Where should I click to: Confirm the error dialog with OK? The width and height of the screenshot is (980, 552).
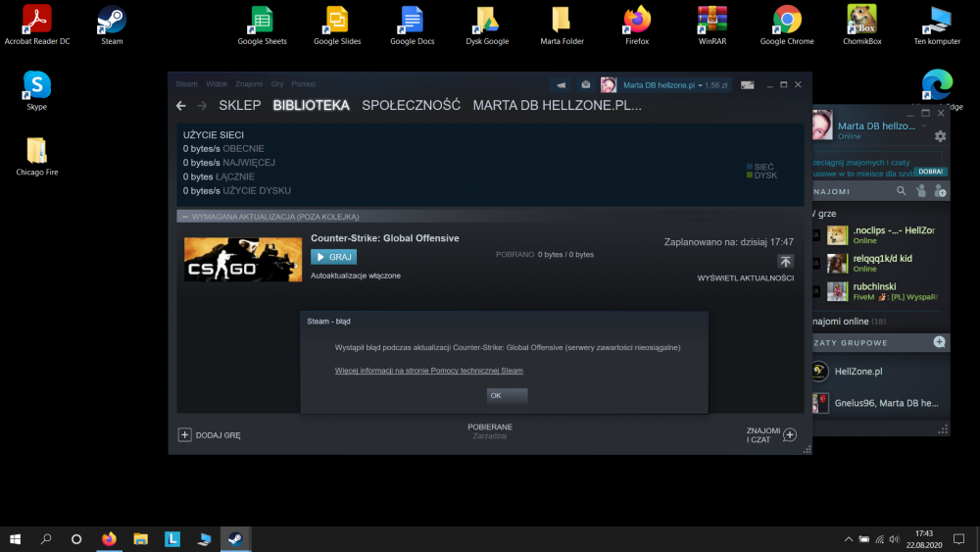point(507,396)
